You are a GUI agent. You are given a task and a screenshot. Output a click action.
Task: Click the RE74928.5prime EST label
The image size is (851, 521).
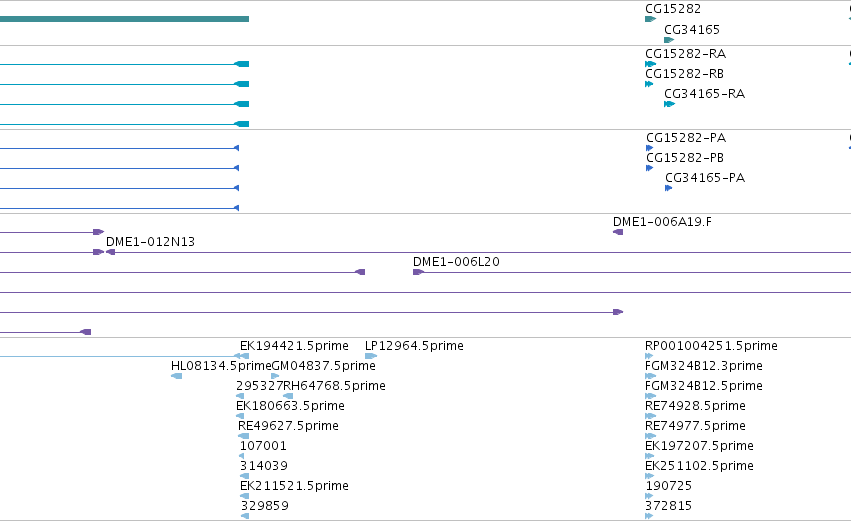(695, 406)
